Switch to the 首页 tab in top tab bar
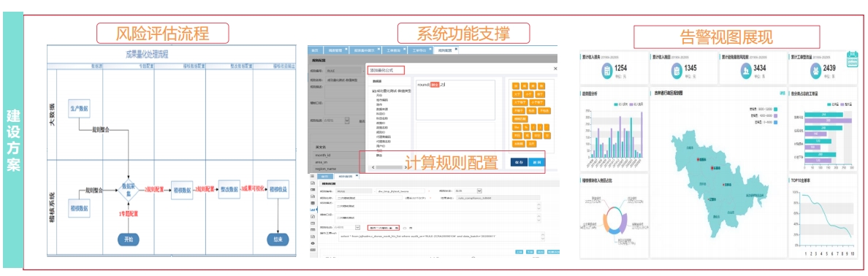 point(314,50)
